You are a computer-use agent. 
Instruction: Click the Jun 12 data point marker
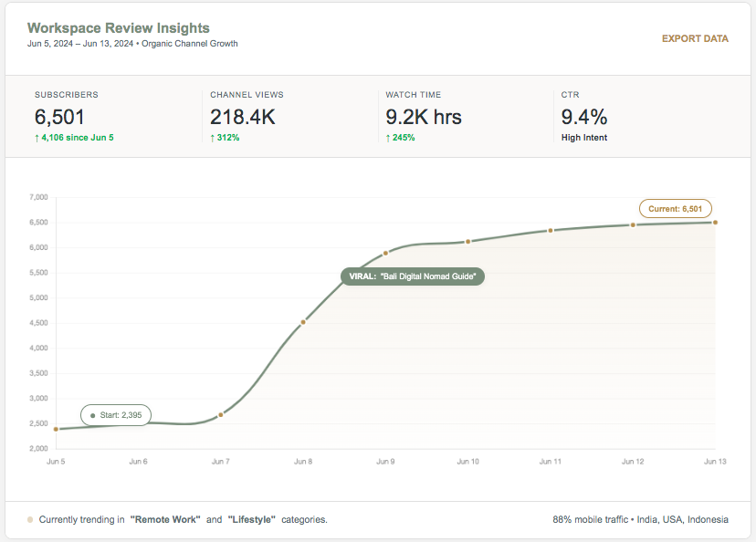633,224
